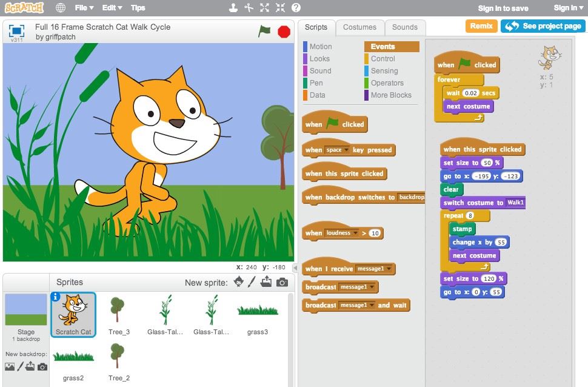
Task: Open message1 dropdown in 'broadcast and wait' block
Action: tap(356, 305)
